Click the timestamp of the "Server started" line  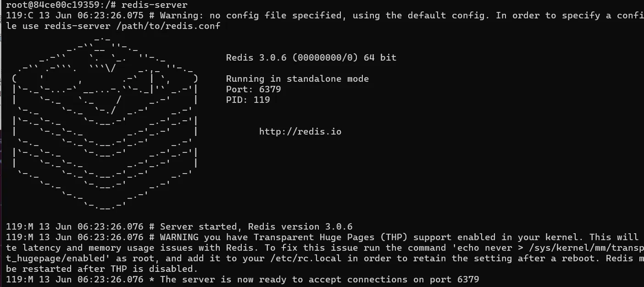(x=91, y=227)
